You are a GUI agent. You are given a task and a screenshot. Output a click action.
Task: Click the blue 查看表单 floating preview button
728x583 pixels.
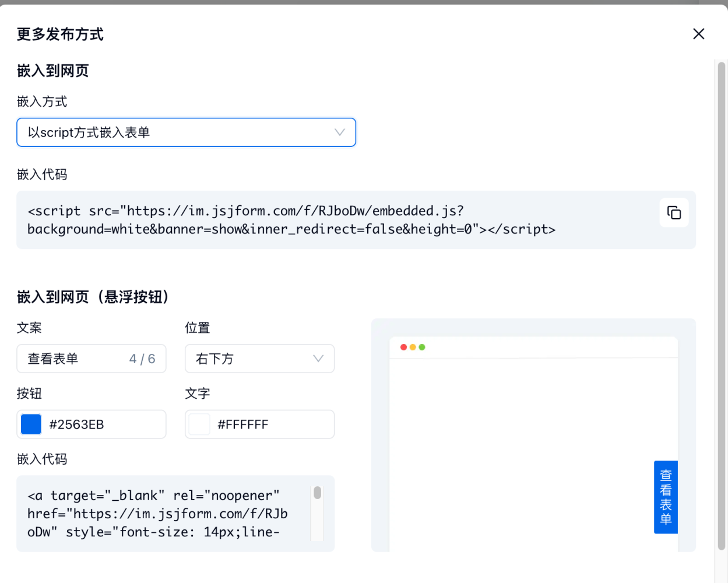tap(666, 497)
